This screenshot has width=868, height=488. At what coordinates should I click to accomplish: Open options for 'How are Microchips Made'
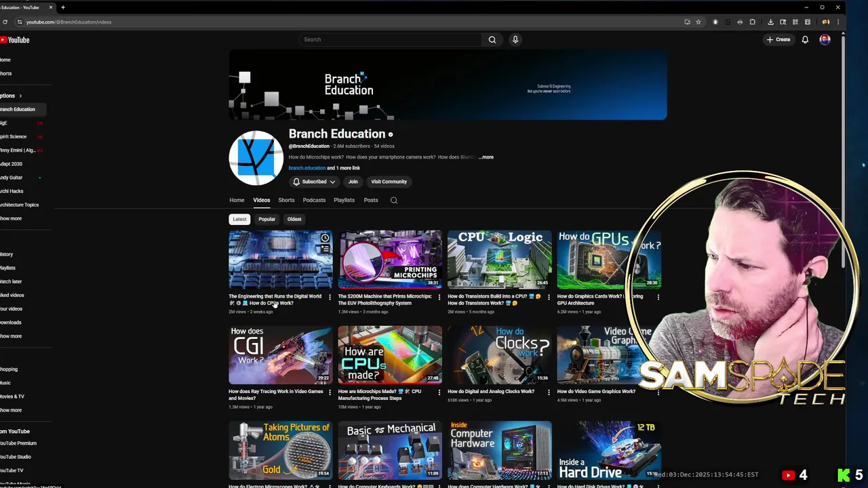439,392
